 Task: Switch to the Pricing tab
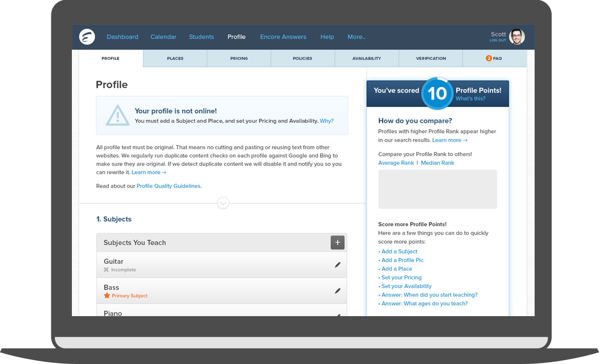(239, 58)
